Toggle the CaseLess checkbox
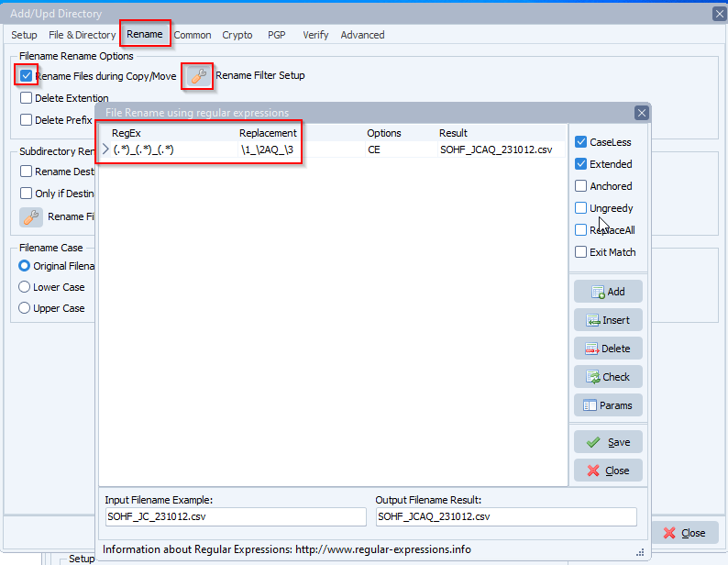 point(580,142)
